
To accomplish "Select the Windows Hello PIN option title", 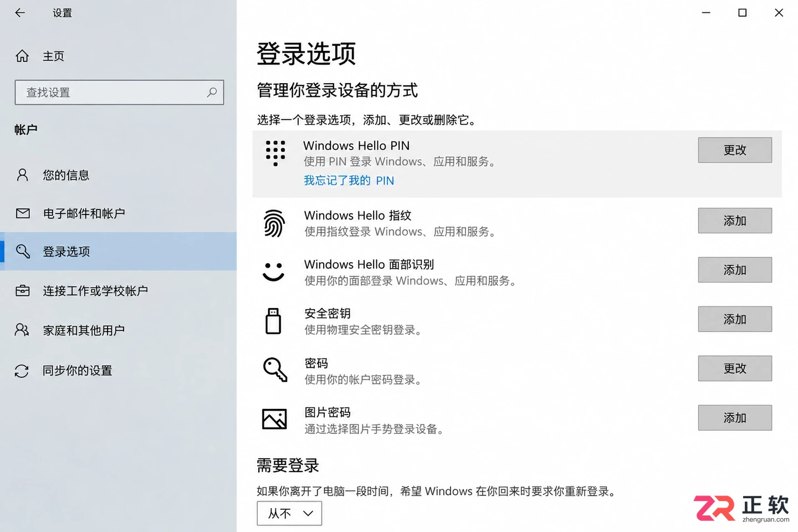I will click(356, 146).
